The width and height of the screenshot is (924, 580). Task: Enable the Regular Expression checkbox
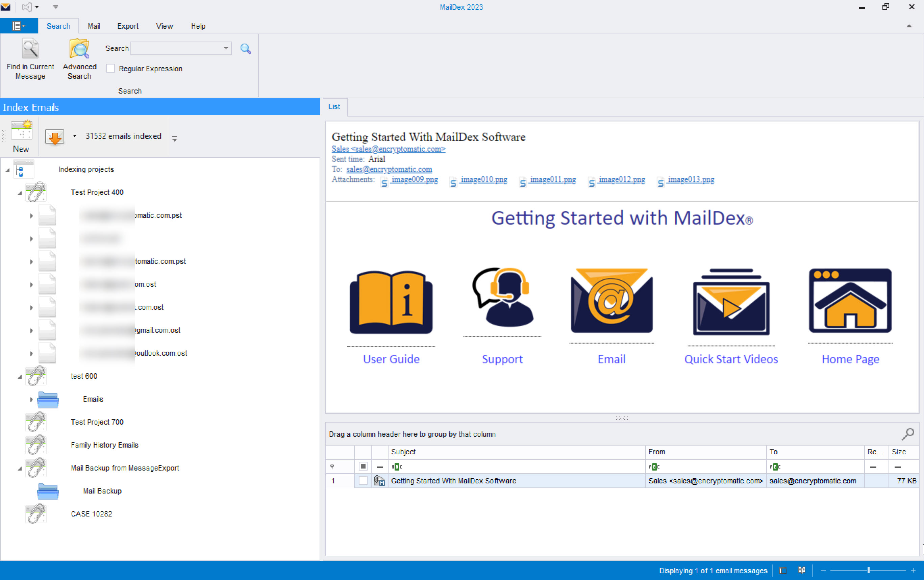coord(111,69)
